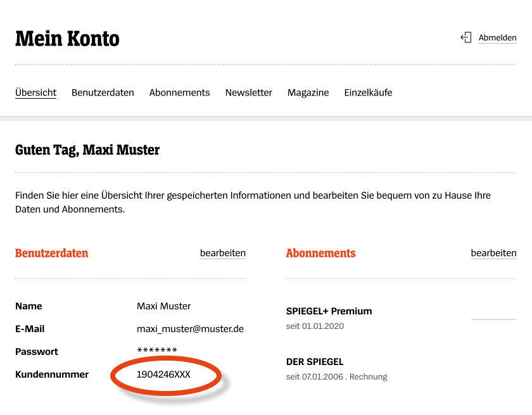Image resolution: width=532 pixels, height=415 pixels.
Task: Click bearbeiten next to Benutzerdaten heading
Action: tap(222, 253)
